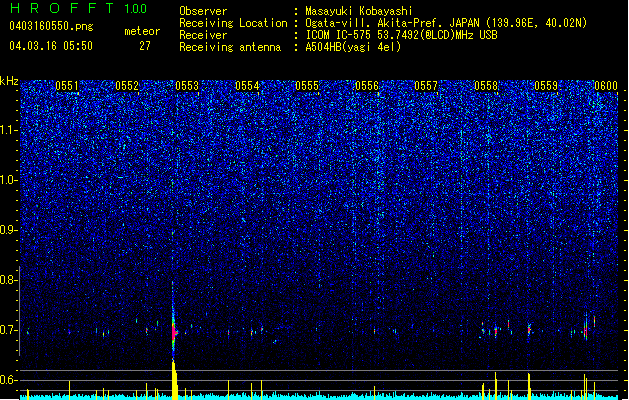The image size is (629, 400).
Task: Click the 0557 time marker
Action: click(x=426, y=86)
